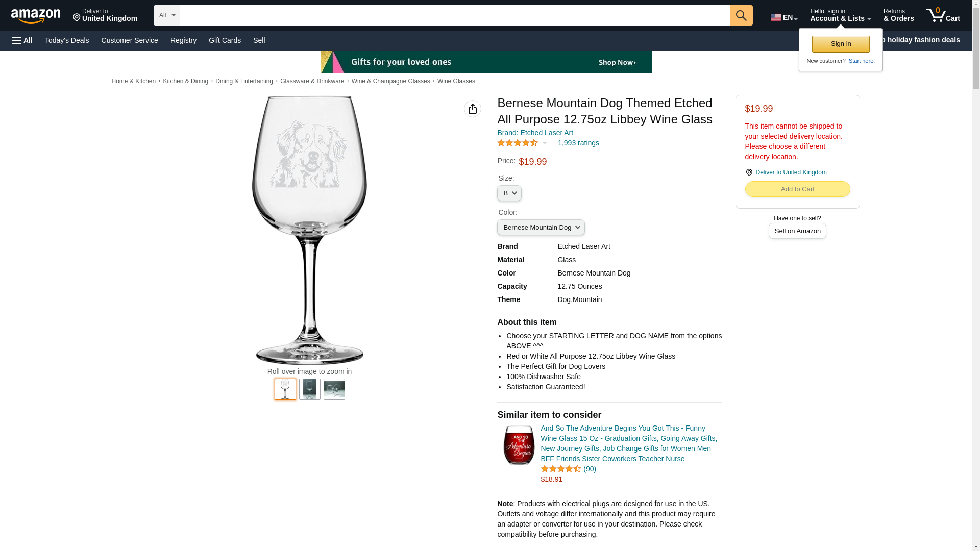Open the Size dropdown showing B
This screenshot has height=551, width=980.
(x=509, y=193)
